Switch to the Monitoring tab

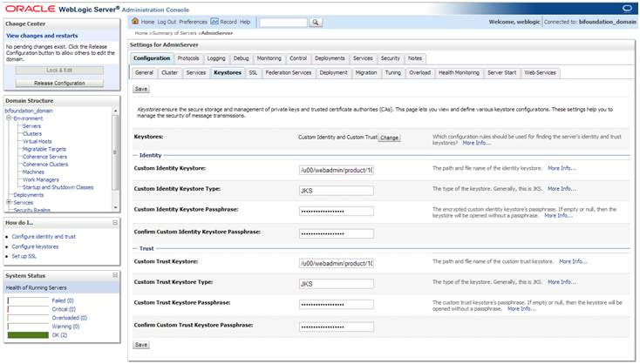[x=269, y=58]
